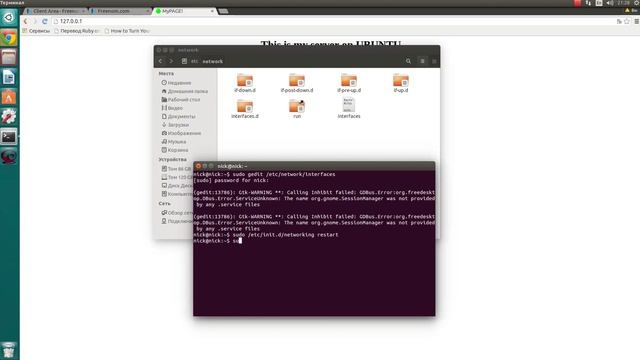Open Музыка in the sidebar
640x360 pixels.
[x=173, y=142]
